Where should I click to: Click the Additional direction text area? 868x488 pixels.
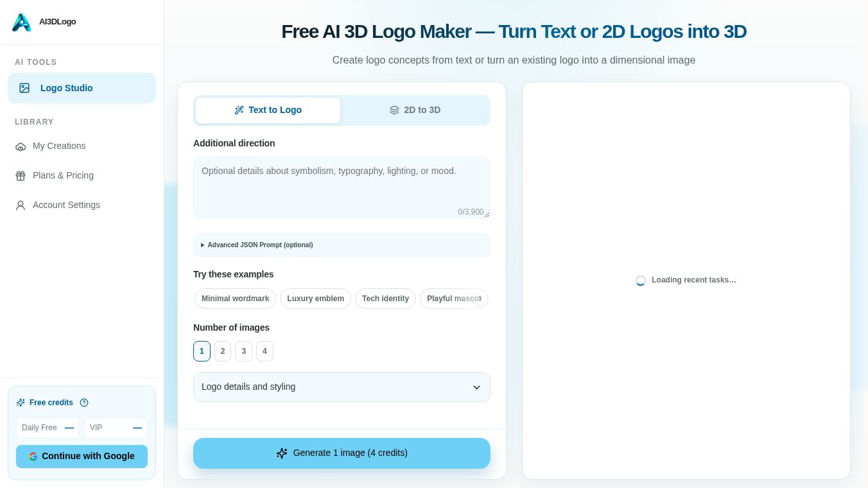tap(342, 187)
